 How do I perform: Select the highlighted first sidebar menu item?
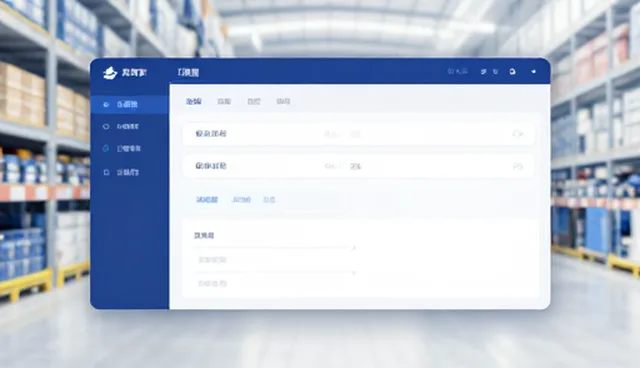[x=129, y=104]
